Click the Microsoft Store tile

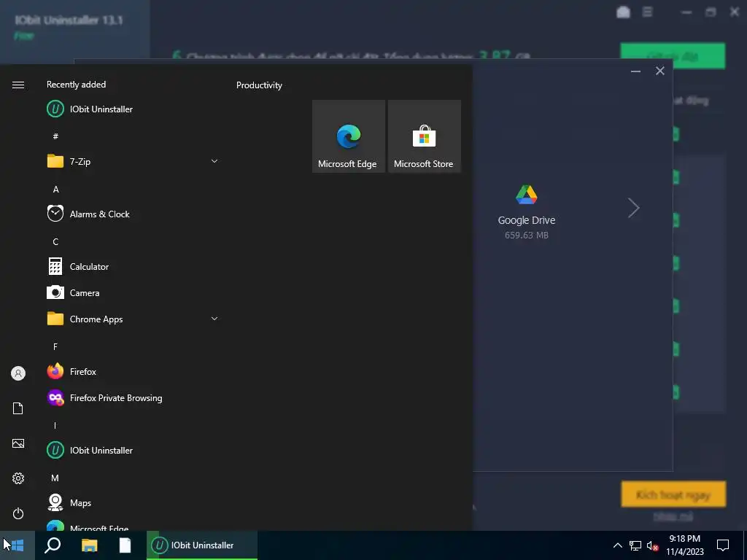click(424, 136)
